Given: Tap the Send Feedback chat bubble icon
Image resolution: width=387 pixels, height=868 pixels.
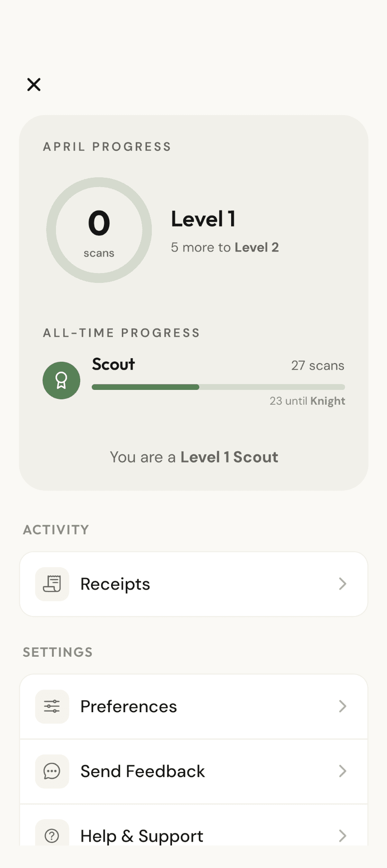Looking at the screenshot, I should tap(52, 771).
